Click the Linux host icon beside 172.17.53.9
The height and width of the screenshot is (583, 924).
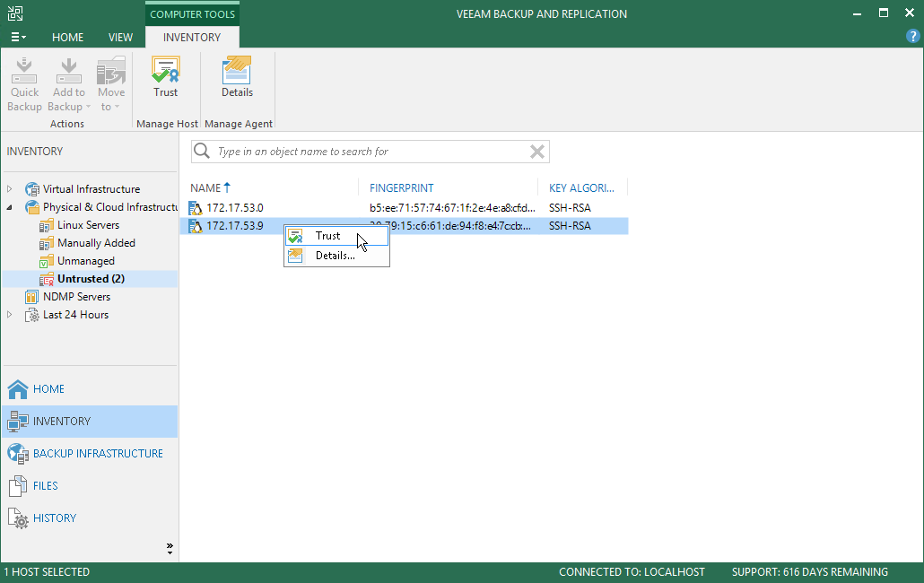pos(195,226)
